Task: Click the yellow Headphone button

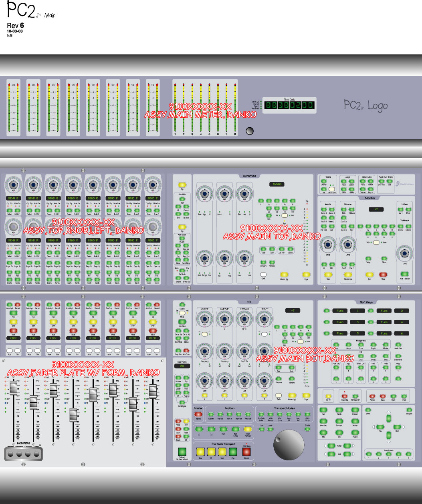Action: coord(348,274)
